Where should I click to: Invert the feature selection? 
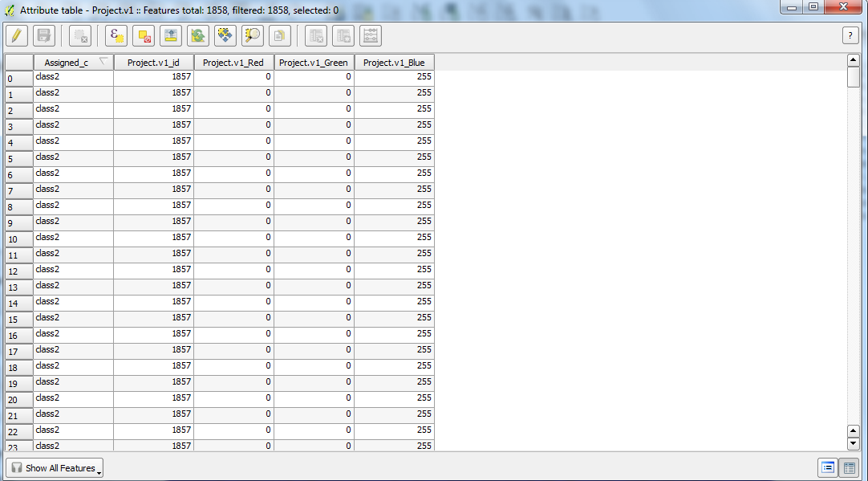point(197,36)
